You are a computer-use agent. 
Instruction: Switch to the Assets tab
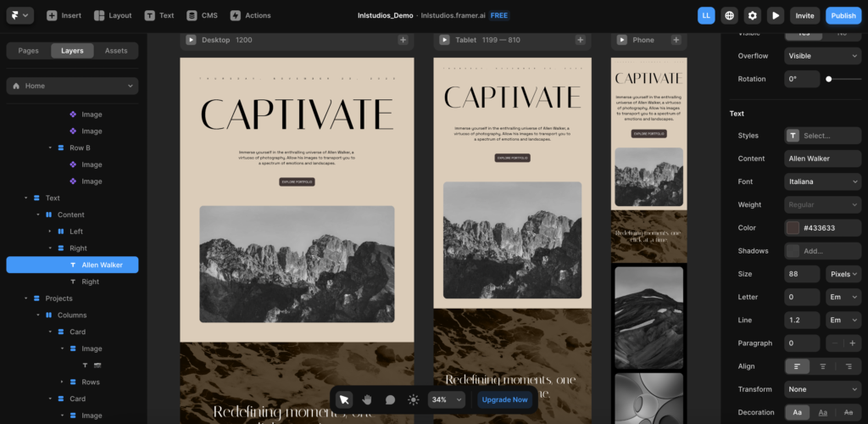[116, 50]
